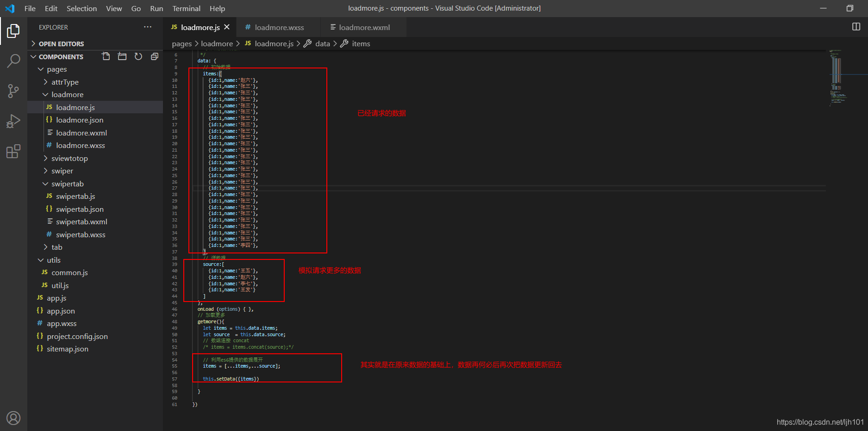The height and width of the screenshot is (431, 868).
Task: Close the loadmore.js editor tab
Action: [x=227, y=27]
